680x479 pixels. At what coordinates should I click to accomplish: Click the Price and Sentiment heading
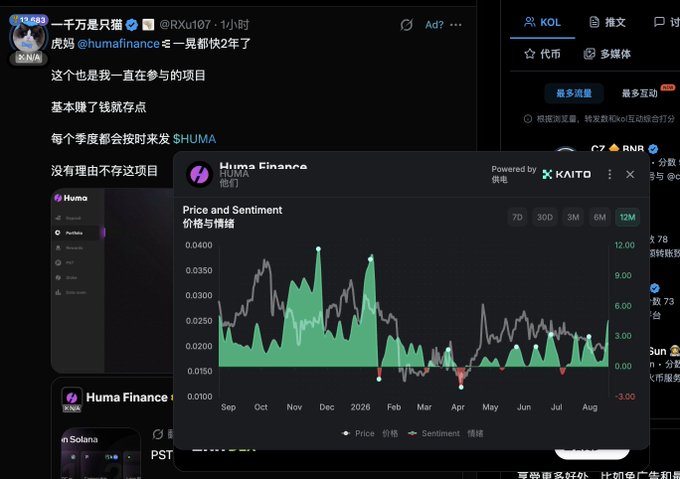(x=232, y=210)
